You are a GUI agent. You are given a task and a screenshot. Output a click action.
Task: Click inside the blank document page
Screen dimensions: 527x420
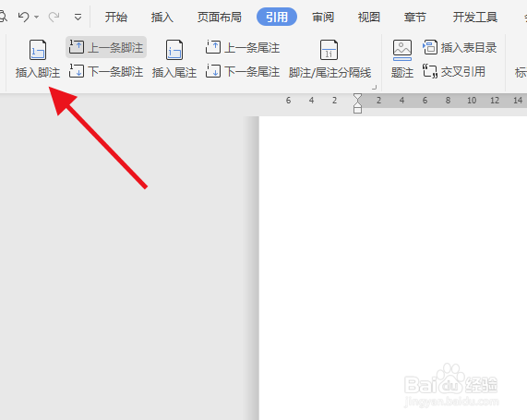pyautogui.click(x=393, y=268)
